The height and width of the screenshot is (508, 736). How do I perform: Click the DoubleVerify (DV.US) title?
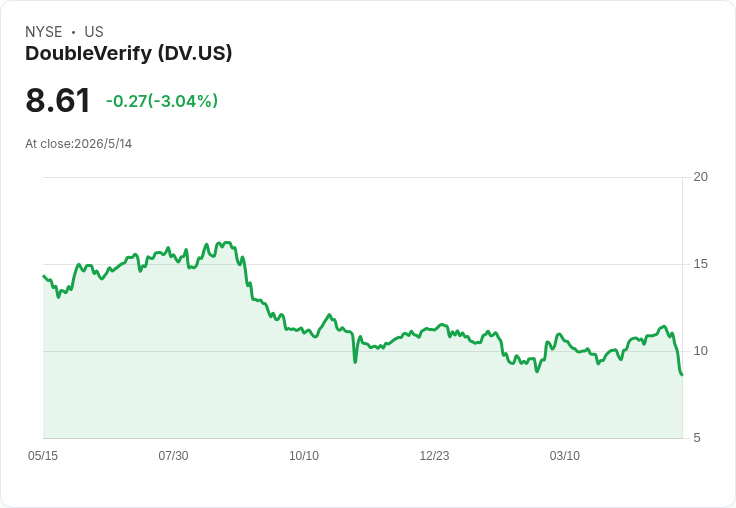[x=129, y=54]
